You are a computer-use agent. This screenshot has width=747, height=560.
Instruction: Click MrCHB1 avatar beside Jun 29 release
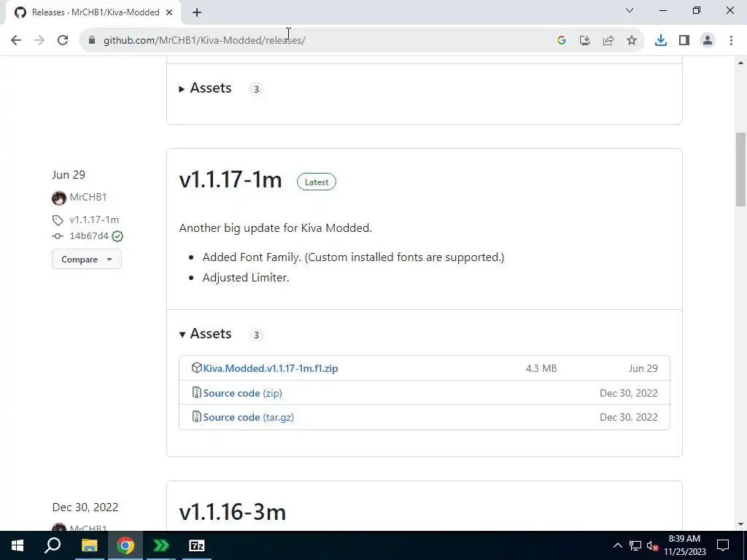coord(59,198)
